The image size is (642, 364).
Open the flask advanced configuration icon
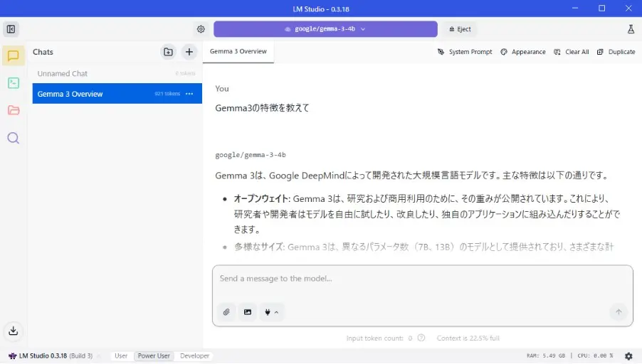pos(631,29)
